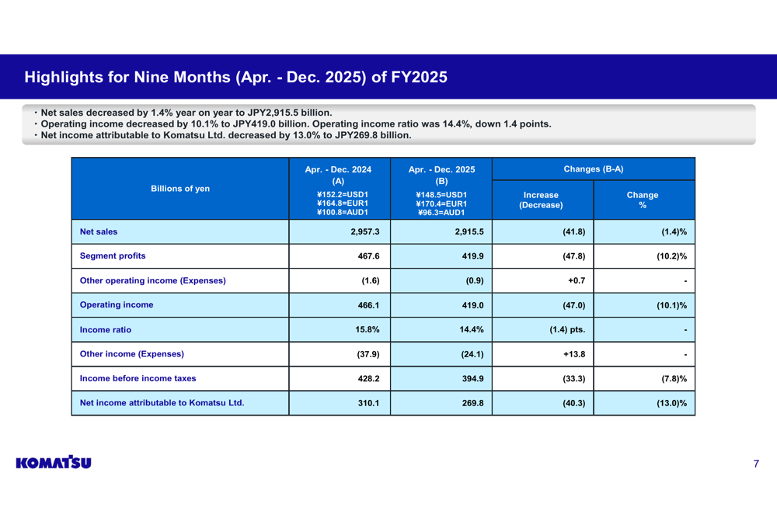Click page number 7

coord(755,464)
